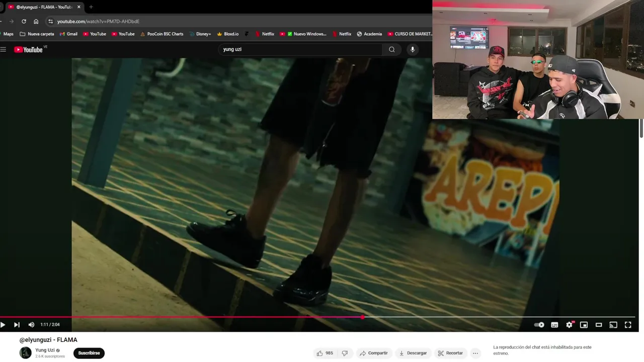Play the FLAMA video
644x362 pixels.
(3, 325)
